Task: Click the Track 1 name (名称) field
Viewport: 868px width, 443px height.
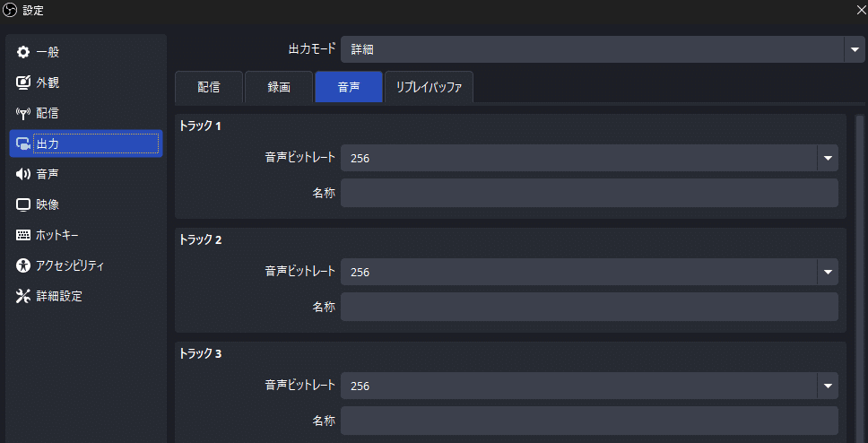Action: point(588,193)
